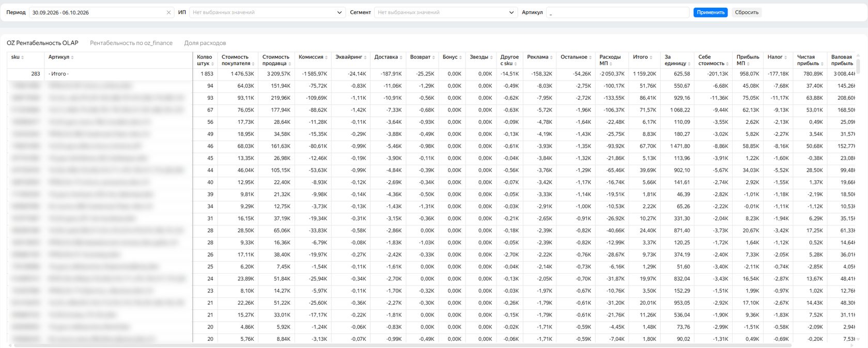Viewport: 868px width, 348px height.
Task: Sort table by the sku column
Action: coord(23,57)
